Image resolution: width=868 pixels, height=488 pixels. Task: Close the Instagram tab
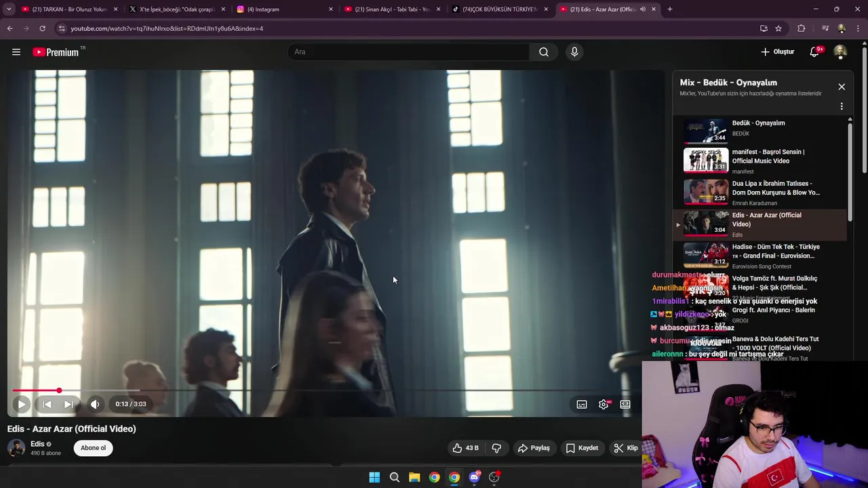click(331, 9)
